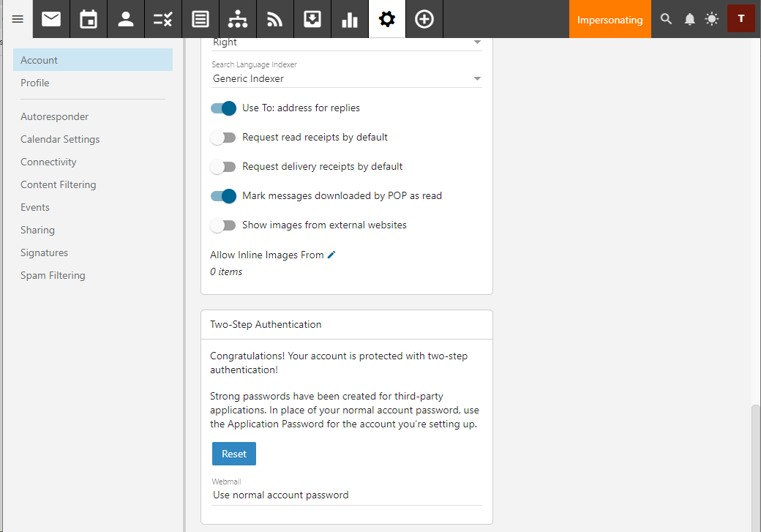Disable Use To: address for replies

tap(223, 108)
